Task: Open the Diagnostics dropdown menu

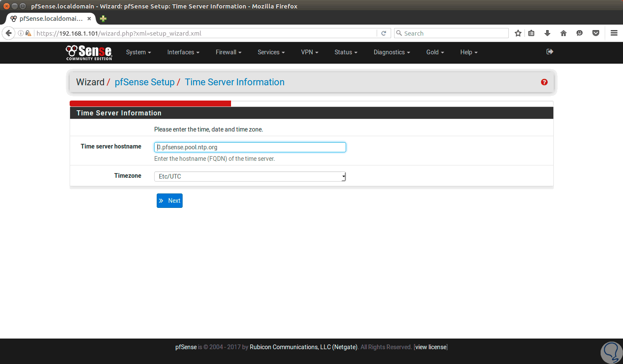Action: point(392,52)
